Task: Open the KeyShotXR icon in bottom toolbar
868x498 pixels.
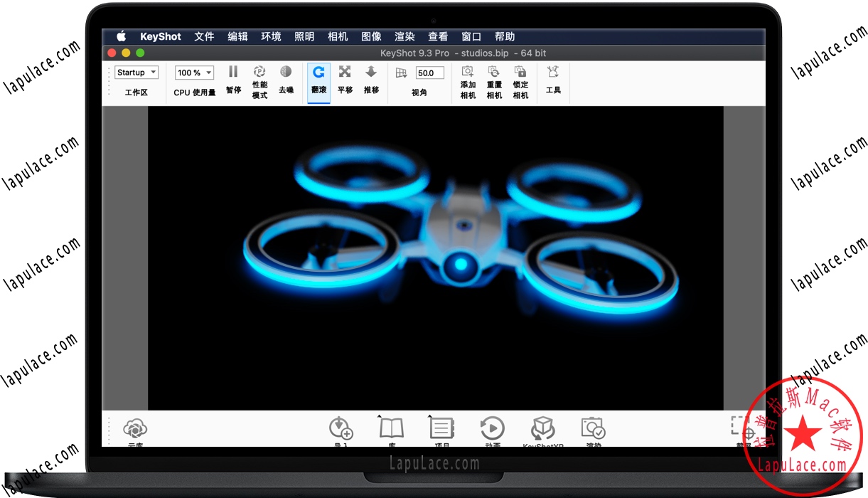Action: (543, 429)
